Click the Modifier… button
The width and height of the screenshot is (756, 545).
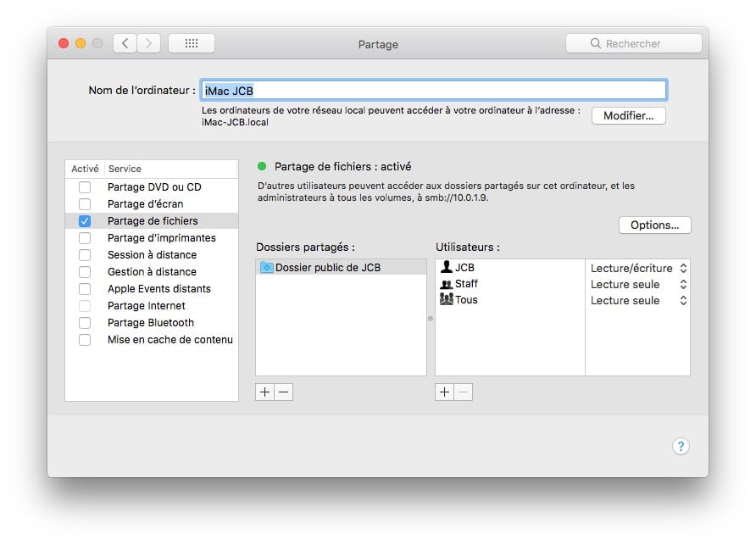(629, 116)
